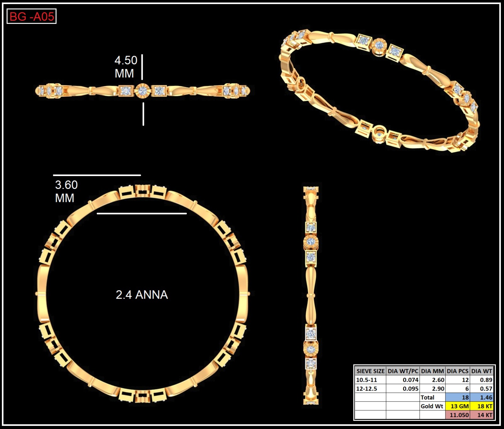Select the 4.50 MM width dimension text
Image resolution: width=504 pixels, height=429 pixels.
tap(126, 67)
